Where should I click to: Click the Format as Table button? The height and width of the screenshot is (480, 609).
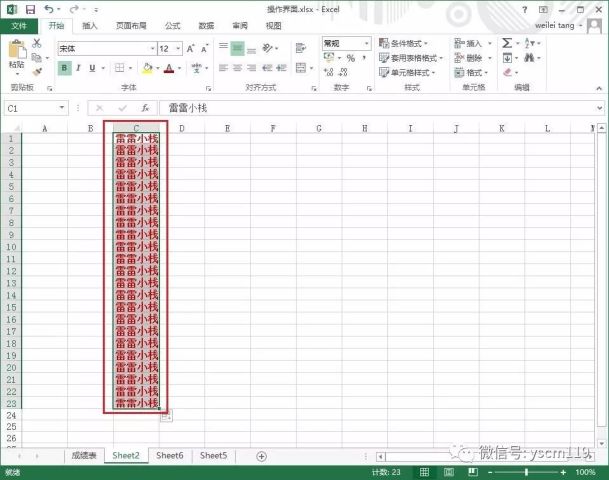coord(411,58)
